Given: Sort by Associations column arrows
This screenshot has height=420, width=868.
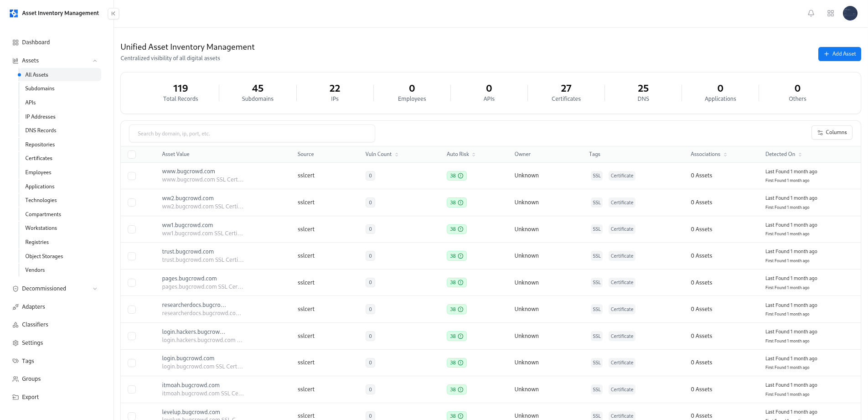Looking at the screenshot, I should point(725,155).
